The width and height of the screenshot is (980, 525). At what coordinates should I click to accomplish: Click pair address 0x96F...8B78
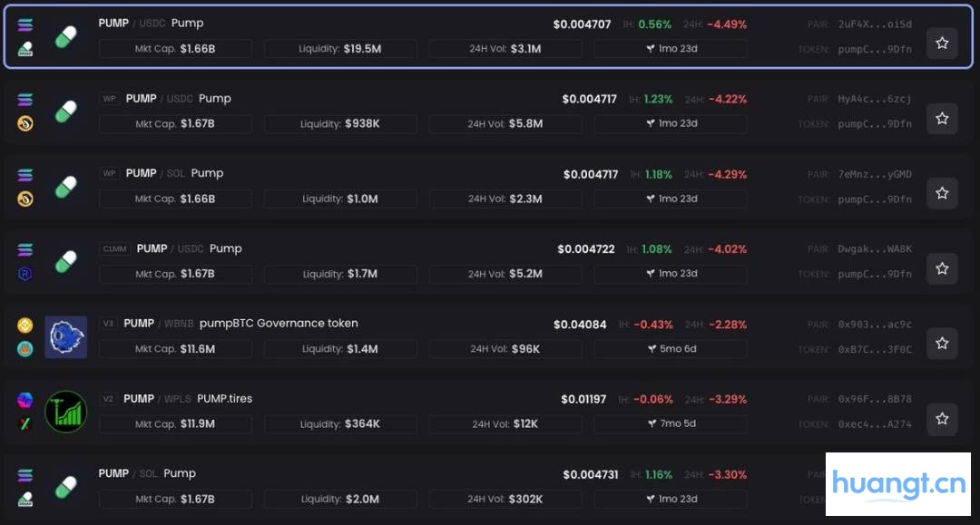pyautogui.click(x=875, y=399)
